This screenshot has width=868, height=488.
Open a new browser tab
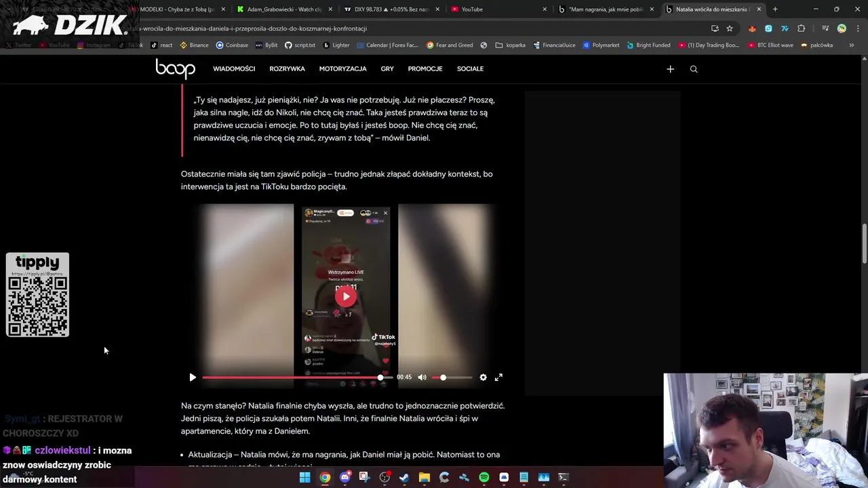coord(775,9)
